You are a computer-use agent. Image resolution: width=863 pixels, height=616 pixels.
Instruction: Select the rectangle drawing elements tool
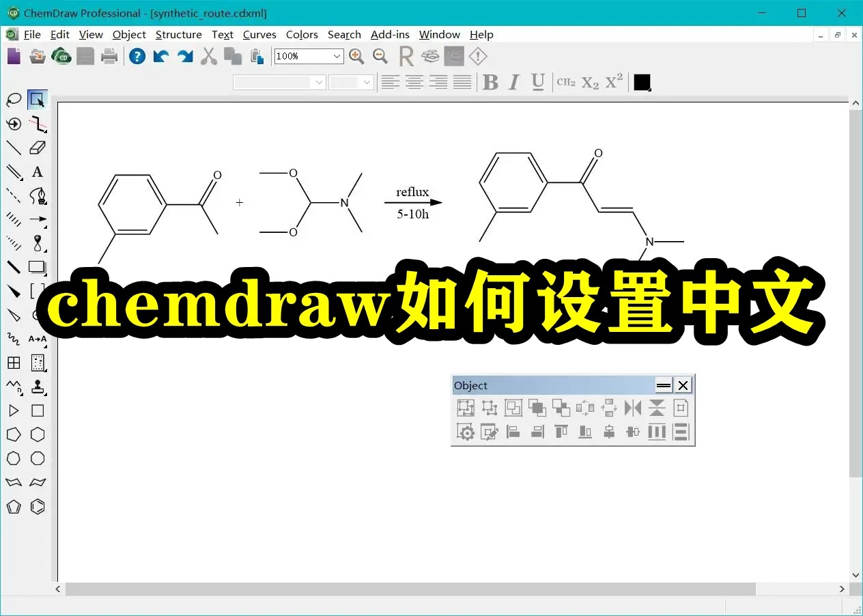coord(38,267)
